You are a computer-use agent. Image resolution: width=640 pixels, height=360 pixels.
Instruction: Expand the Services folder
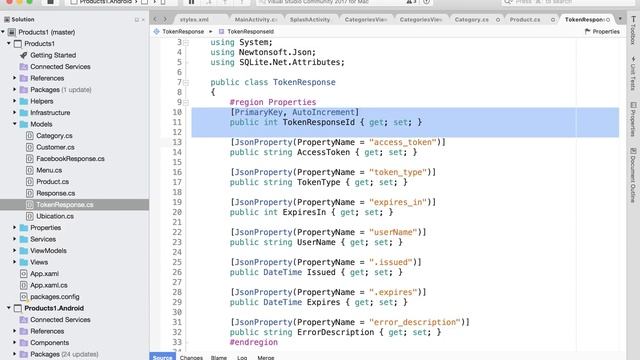[x=15, y=239]
